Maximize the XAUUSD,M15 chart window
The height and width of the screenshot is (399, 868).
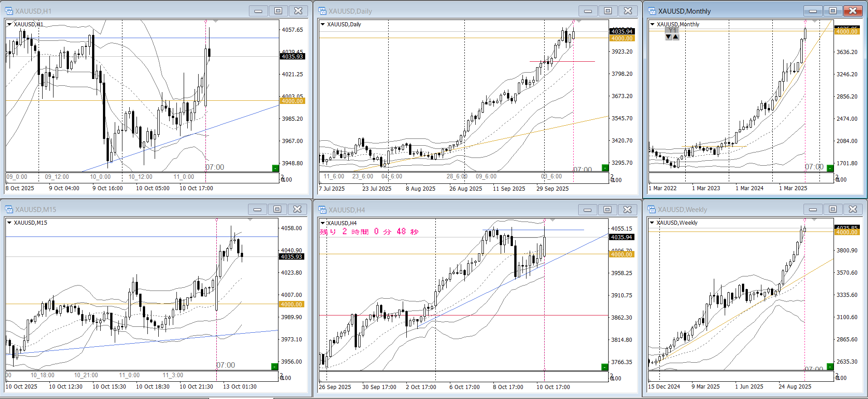(277, 209)
